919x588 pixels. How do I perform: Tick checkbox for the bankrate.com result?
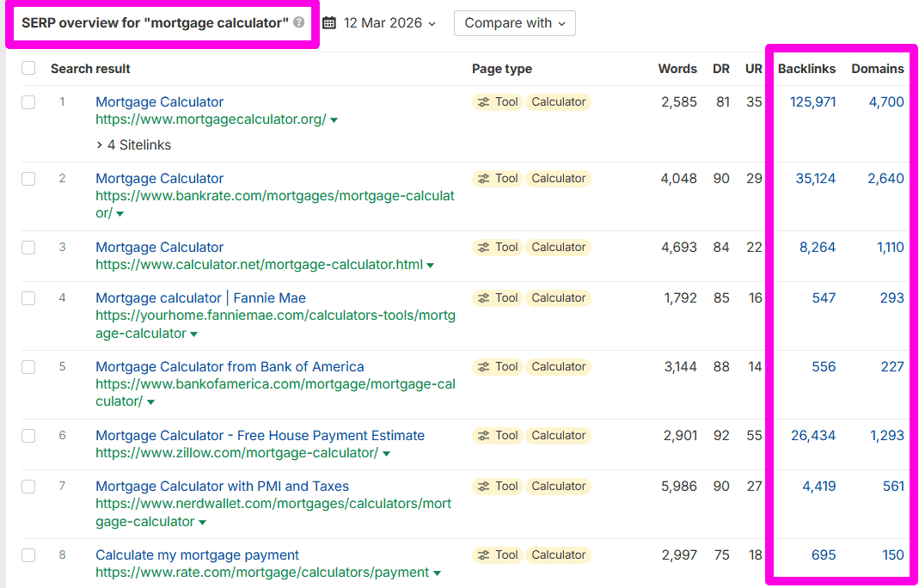(28, 179)
